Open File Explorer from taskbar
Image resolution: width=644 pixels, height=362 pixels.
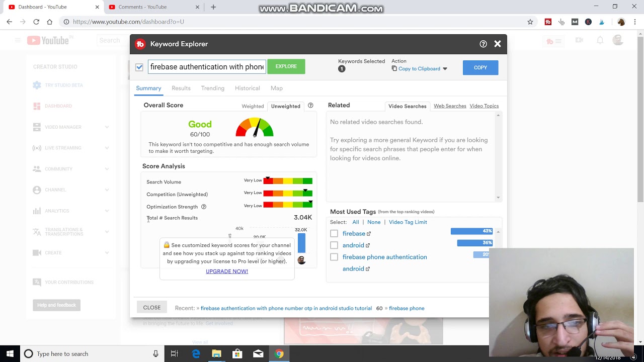[216, 353]
